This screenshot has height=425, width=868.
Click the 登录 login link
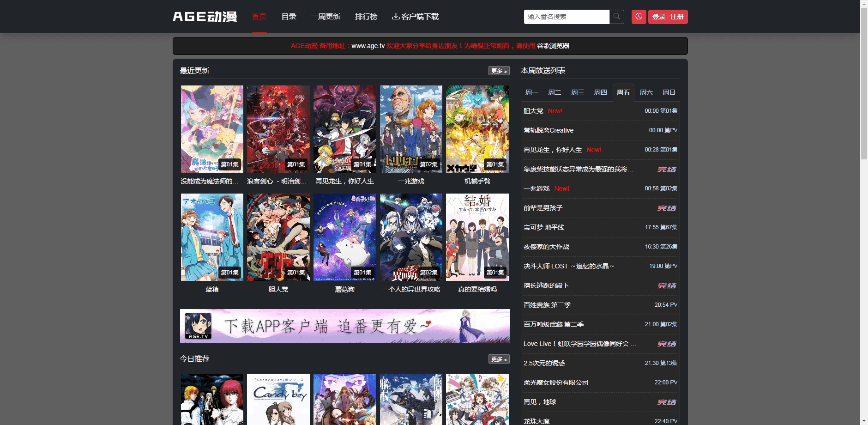click(658, 17)
